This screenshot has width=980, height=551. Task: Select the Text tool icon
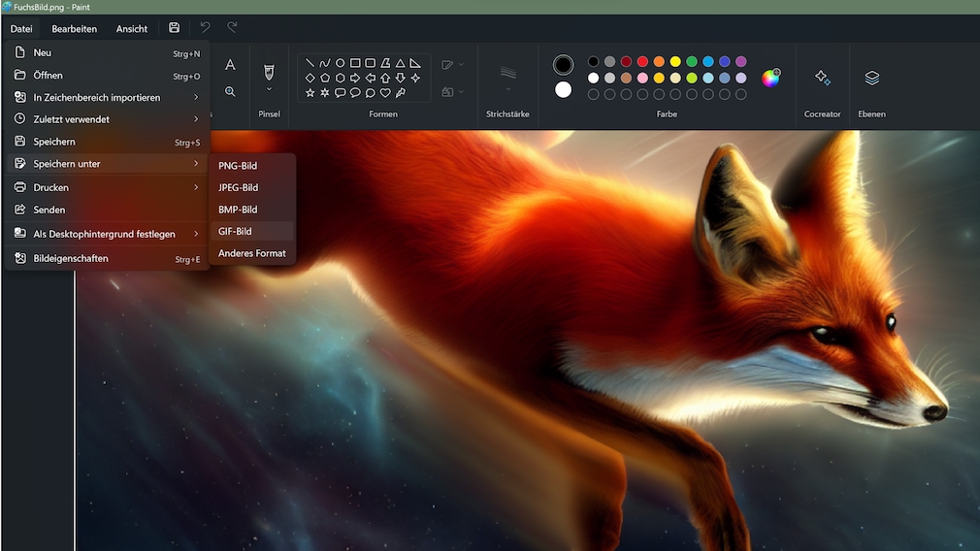point(230,65)
